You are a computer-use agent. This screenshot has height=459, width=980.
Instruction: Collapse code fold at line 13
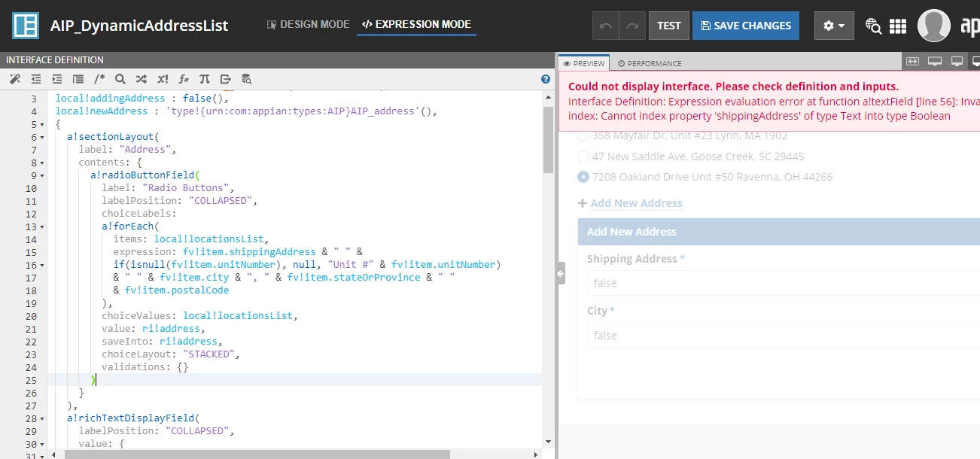[x=43, y=226]
